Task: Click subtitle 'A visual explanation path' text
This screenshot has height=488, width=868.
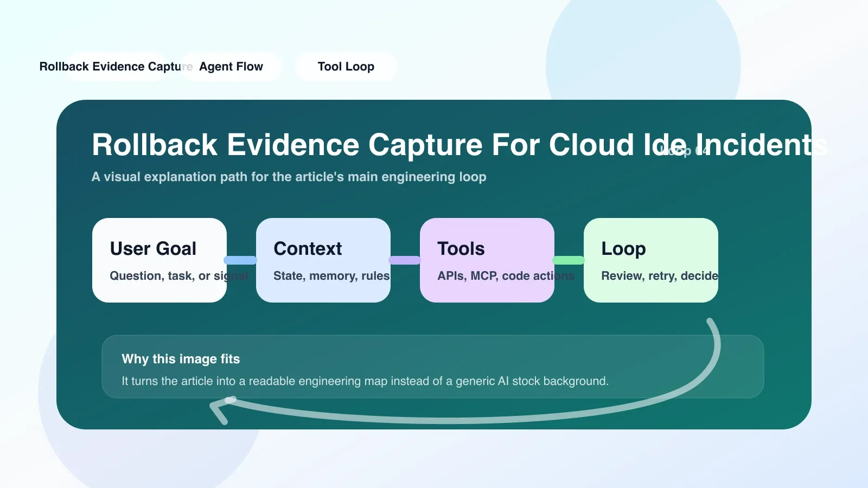Action: 289,177
